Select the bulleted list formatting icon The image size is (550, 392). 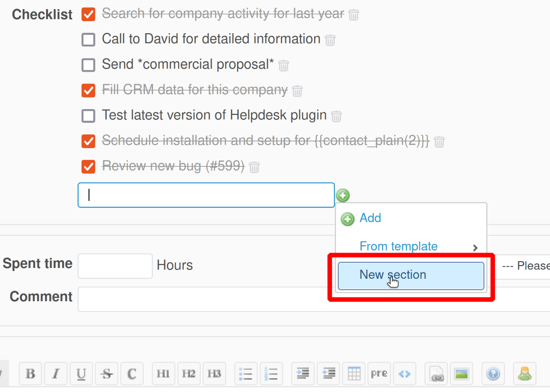pos(246,373)
